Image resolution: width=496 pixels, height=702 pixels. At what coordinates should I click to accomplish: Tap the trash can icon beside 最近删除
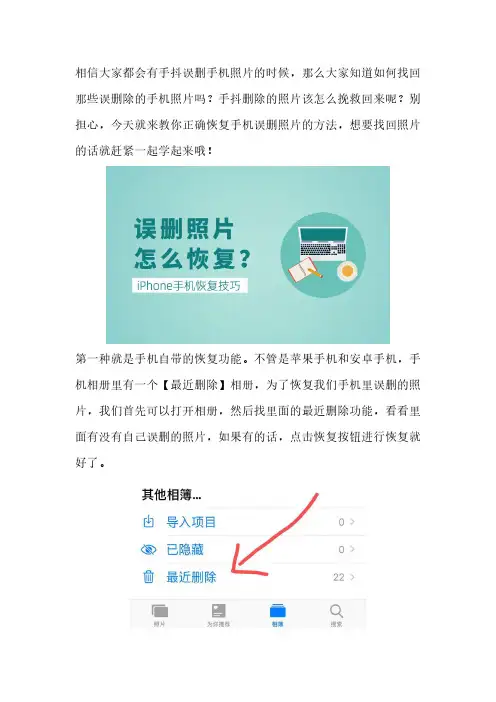(148, 577)
